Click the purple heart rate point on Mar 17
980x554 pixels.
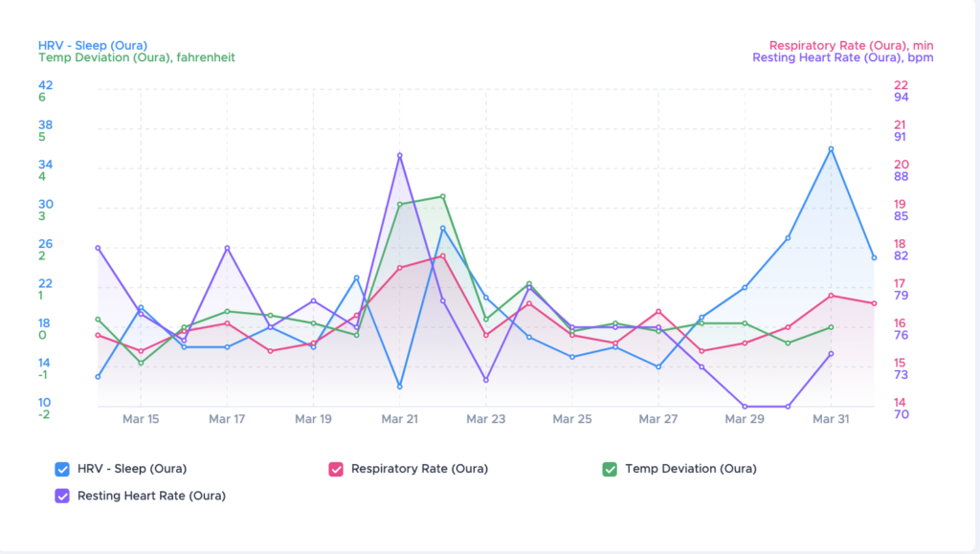[x=228, y=248]
